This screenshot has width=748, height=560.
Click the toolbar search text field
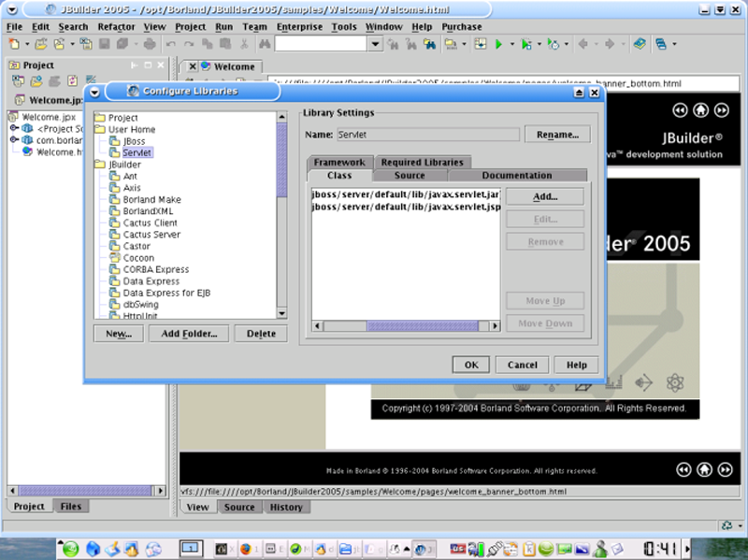(x=321, y=44)
